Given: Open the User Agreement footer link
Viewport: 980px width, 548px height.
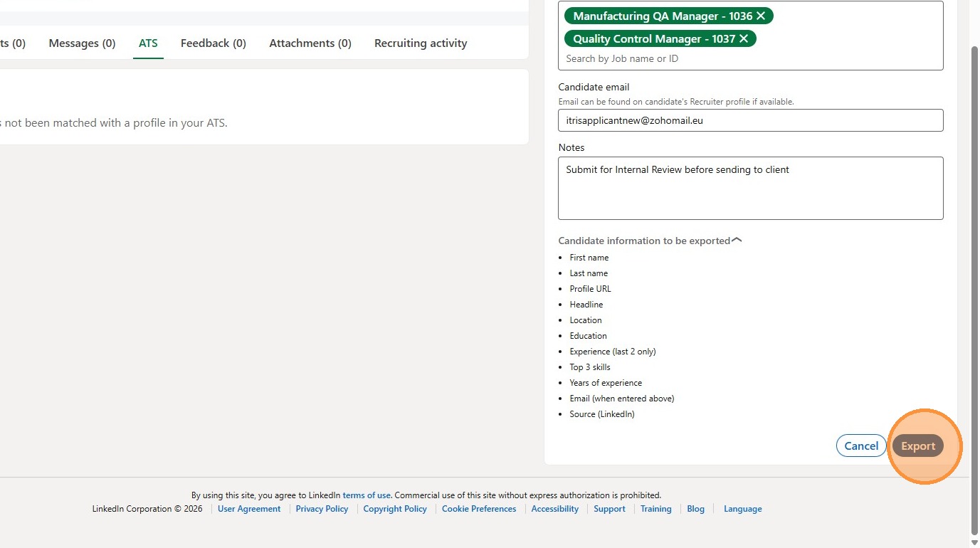Looking at the screenshot, I should coord(249,509).
